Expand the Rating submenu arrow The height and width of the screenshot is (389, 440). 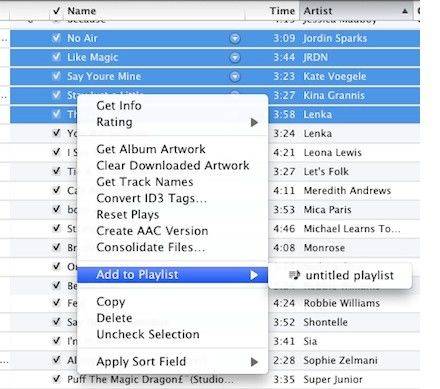254,122
